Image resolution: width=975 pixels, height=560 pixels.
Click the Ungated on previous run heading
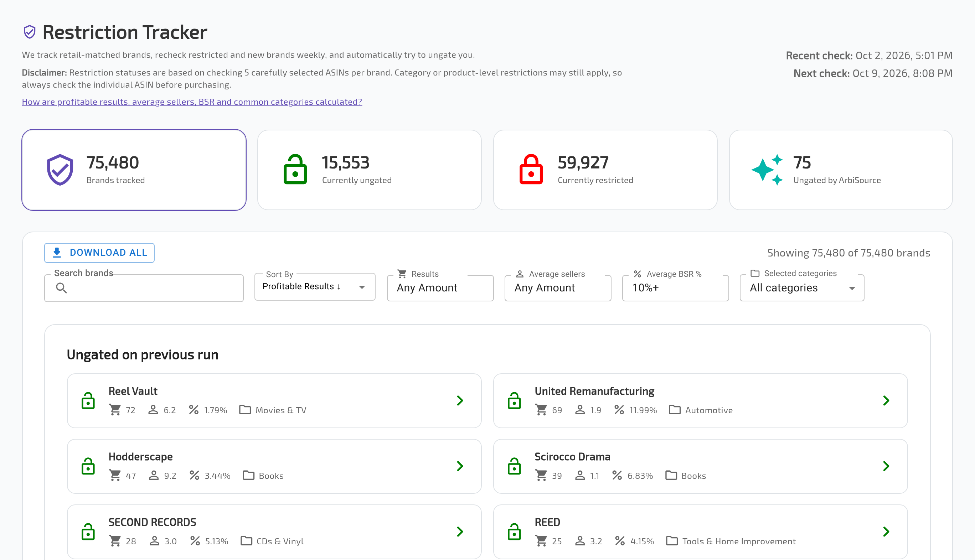142,354
